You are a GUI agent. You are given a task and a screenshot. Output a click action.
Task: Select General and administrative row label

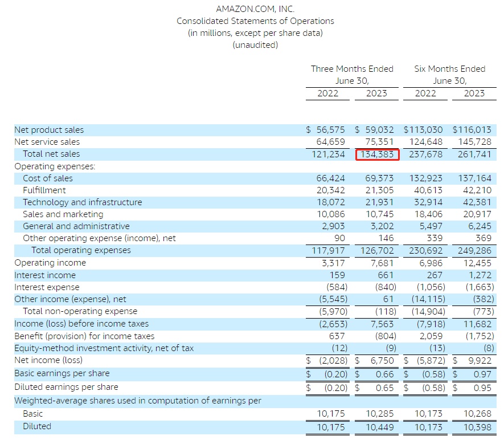pos(76,226)
